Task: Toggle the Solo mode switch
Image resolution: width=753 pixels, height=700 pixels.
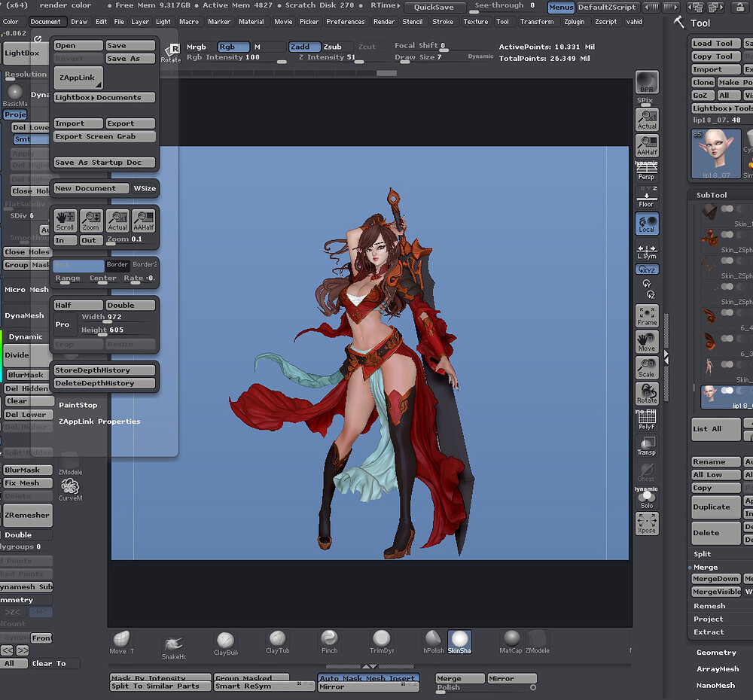Action: point(647,498)
